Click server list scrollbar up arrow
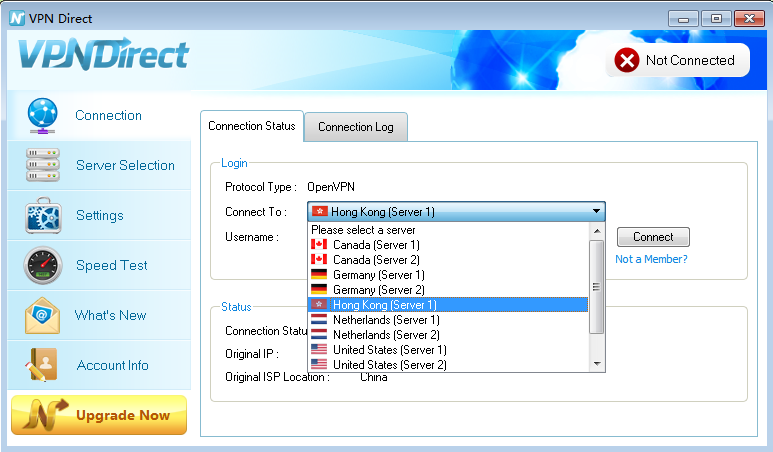The height and width of the screenshot is (452, 773). click(597, 231)
